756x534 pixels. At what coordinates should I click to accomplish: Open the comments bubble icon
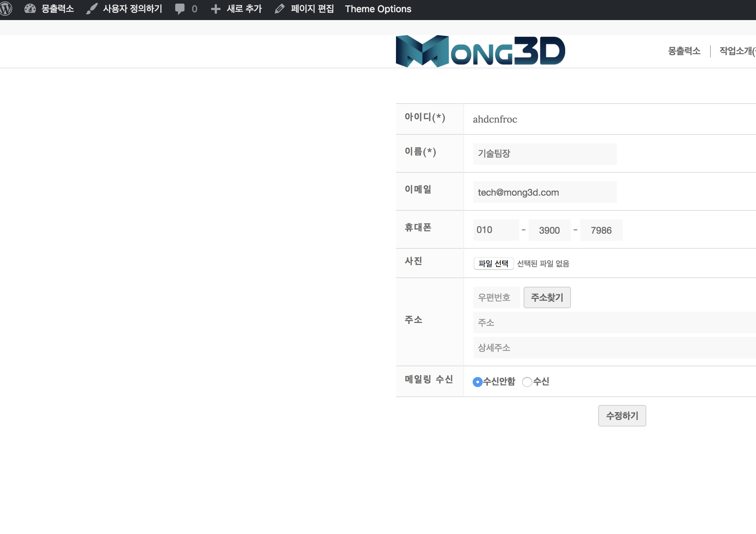[x=180, y=9]
